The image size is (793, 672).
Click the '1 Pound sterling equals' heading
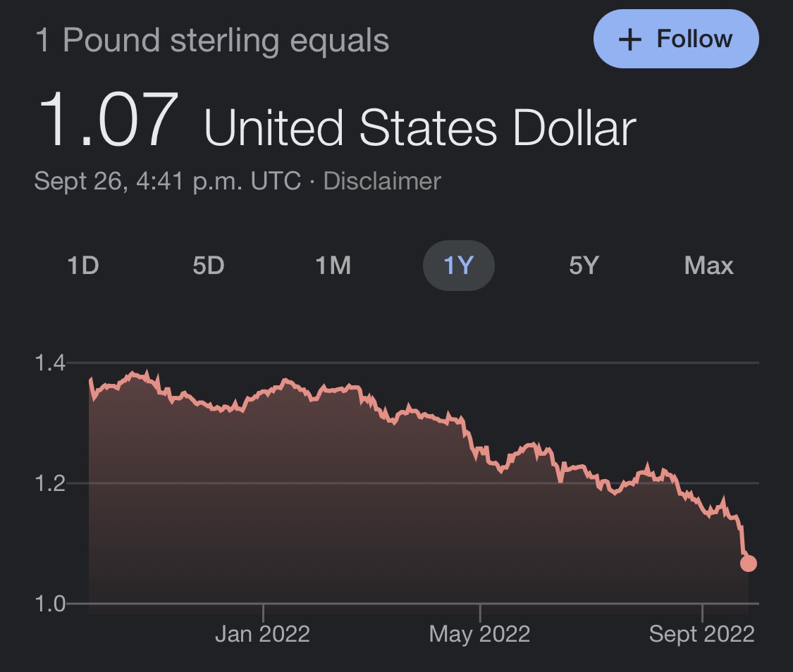coord(211,40)
